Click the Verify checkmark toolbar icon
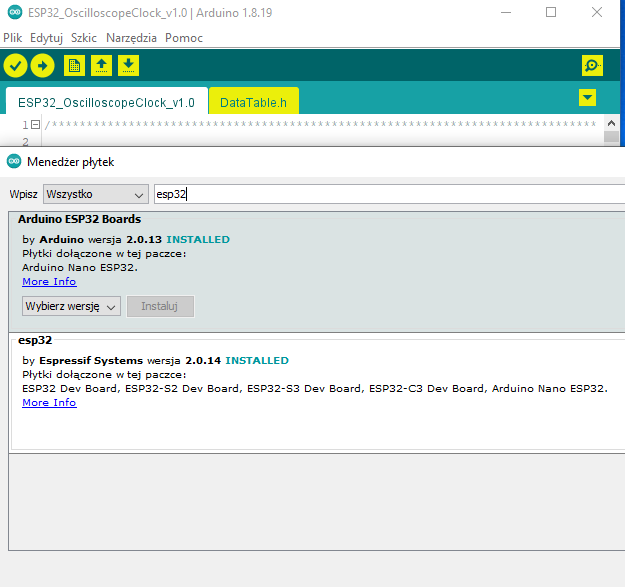 15,65
